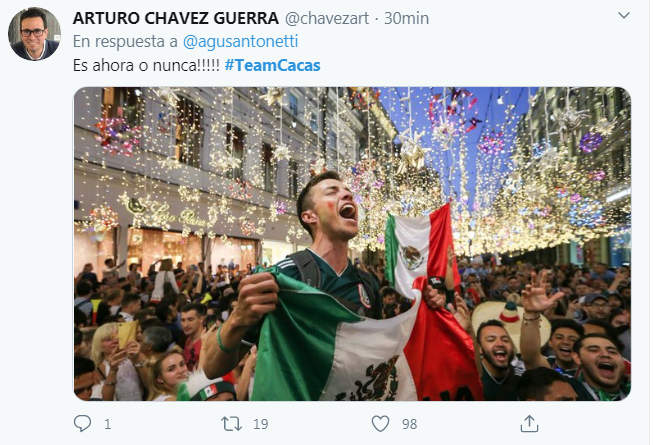
Task: Open the tweet text 'Es ahora o nunca!!!!!'
Action: click(146, 65)
